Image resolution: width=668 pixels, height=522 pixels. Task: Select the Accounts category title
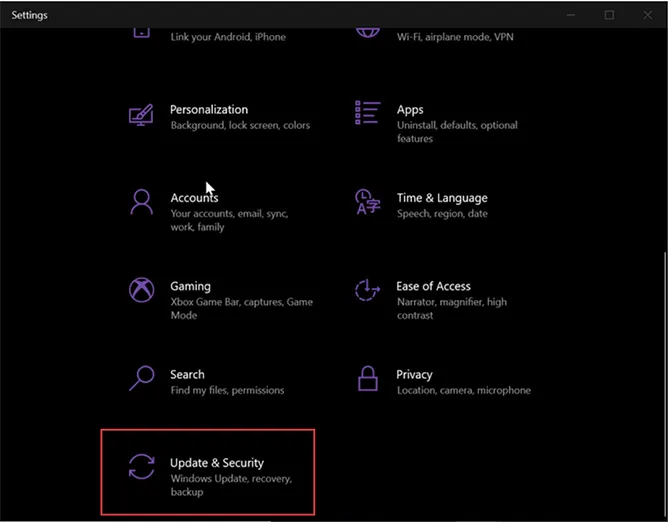(194, 198)
